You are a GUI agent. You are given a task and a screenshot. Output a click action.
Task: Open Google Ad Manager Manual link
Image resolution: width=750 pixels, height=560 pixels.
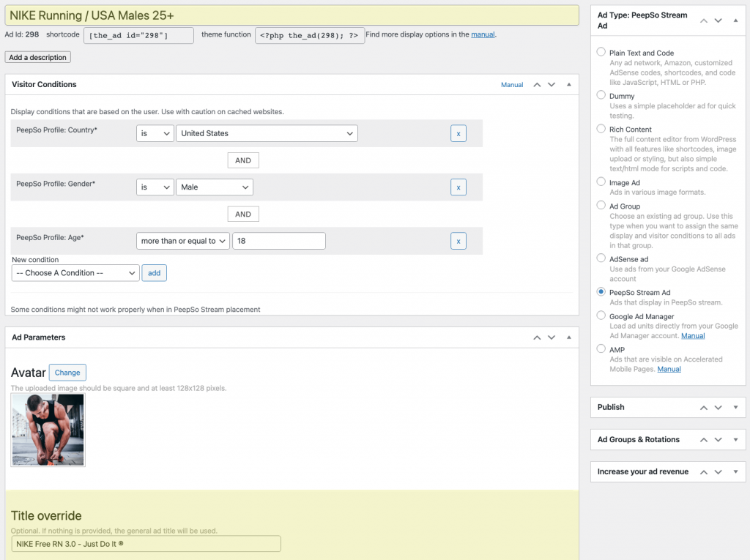(x=693, y=336)
